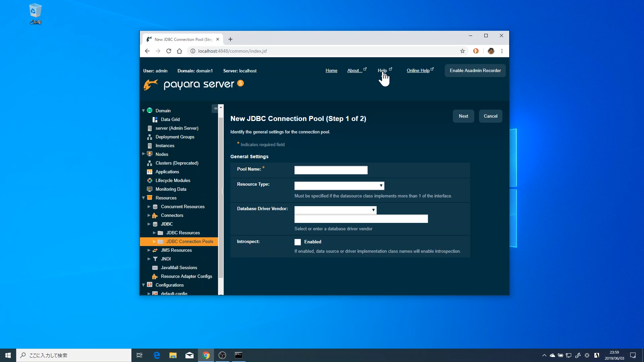Bookmark this page with the star icon
This screenshot has width=644, height=362.
pyautogui.click(x=463, y=51)
